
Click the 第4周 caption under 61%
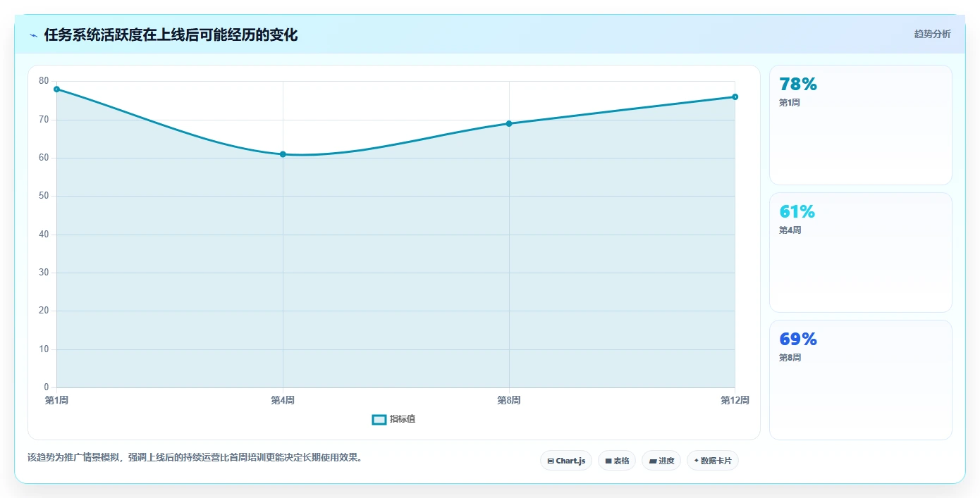790,230
